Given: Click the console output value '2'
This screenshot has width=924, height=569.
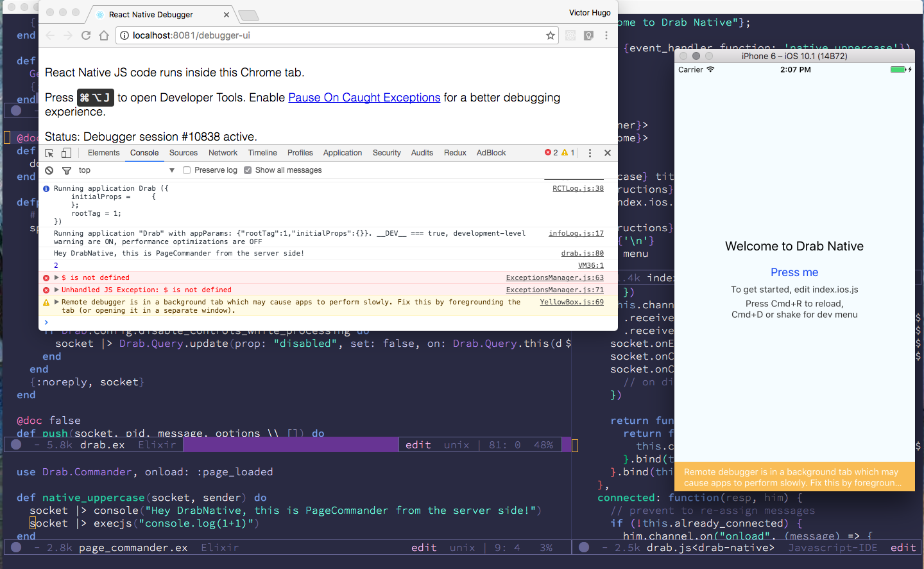Looking at the screenshot, I should pos(56,266).
